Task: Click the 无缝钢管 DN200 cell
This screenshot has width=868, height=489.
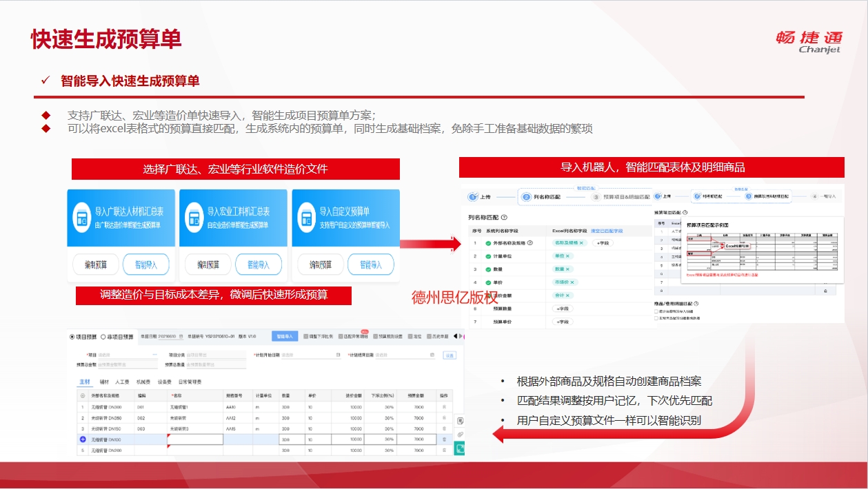Action: point(112,450)
